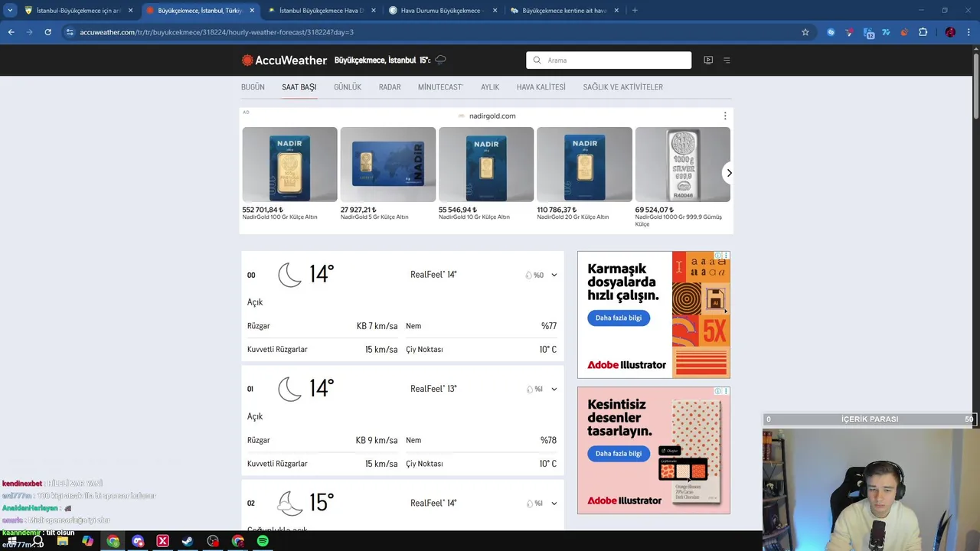Screen dimensions: 980x551
Task: Open the tab search dropdown
Action: click(x=10, y=11)
